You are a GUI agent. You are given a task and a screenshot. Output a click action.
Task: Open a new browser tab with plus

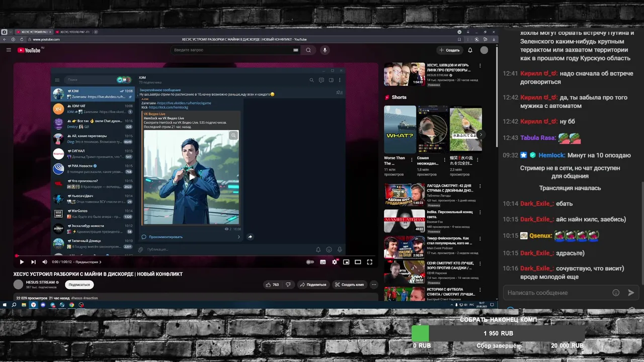[x=96, y=32]
